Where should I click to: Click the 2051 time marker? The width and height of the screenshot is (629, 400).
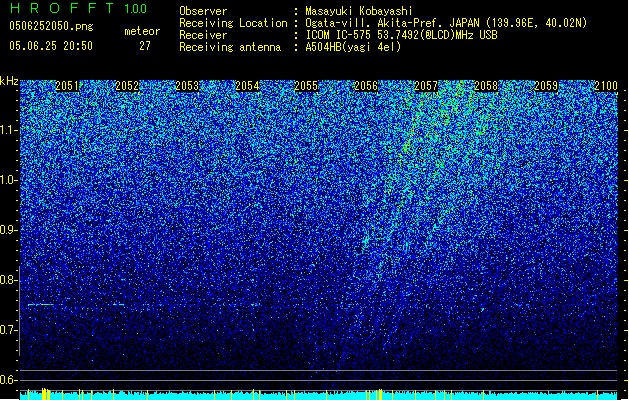pos(67,86)
